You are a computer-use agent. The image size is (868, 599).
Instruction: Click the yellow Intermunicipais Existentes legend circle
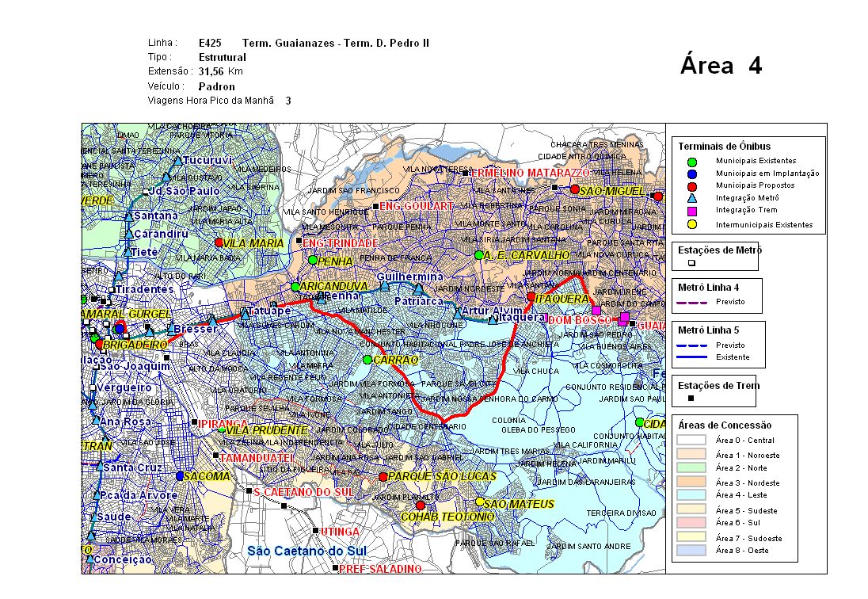692,224
